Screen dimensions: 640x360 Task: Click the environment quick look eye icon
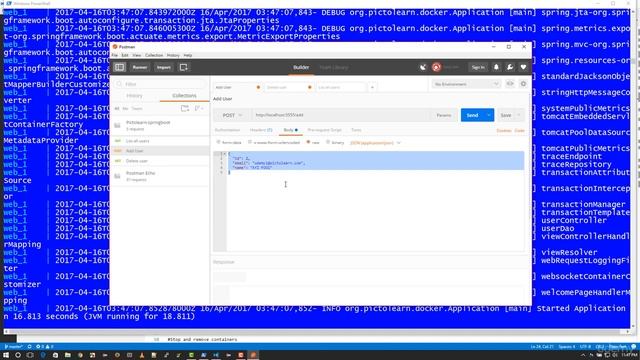click(510, 84)
